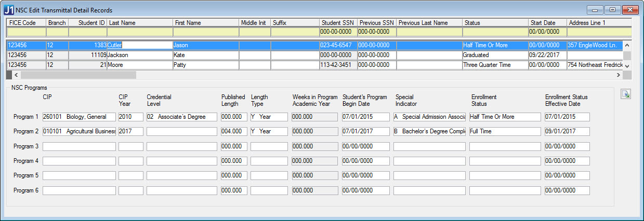Select the Patty Moore row's Last Name cell

pos(139,65)
